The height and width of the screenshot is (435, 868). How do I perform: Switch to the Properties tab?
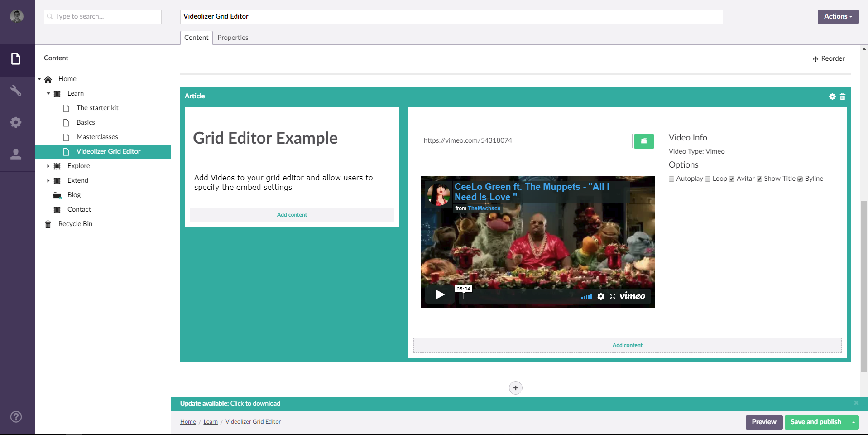pos(233,38)
